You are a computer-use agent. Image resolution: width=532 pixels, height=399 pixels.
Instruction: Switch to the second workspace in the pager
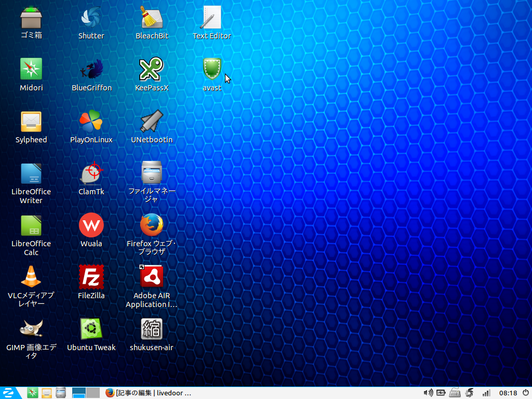point(93,393)
